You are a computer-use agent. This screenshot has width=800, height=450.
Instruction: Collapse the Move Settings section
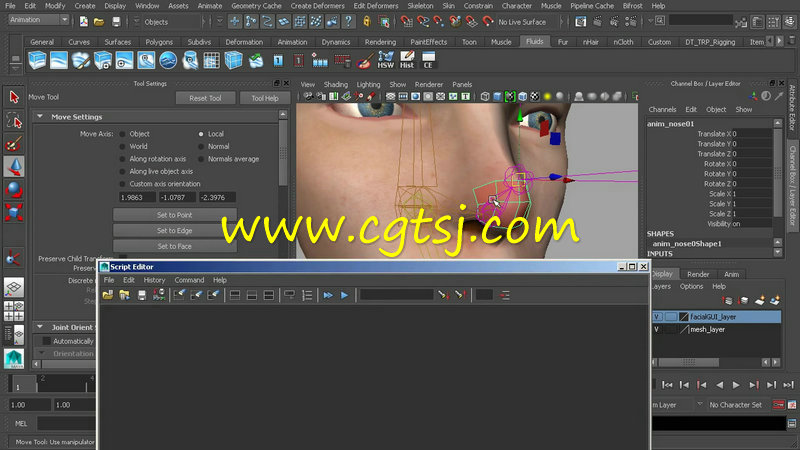click(40, 116)
